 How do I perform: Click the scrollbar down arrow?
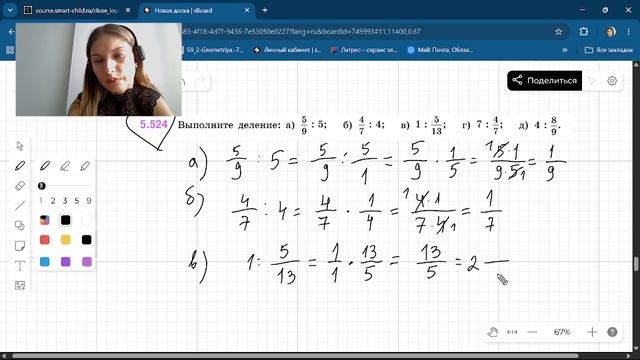(x=636, y=348)
